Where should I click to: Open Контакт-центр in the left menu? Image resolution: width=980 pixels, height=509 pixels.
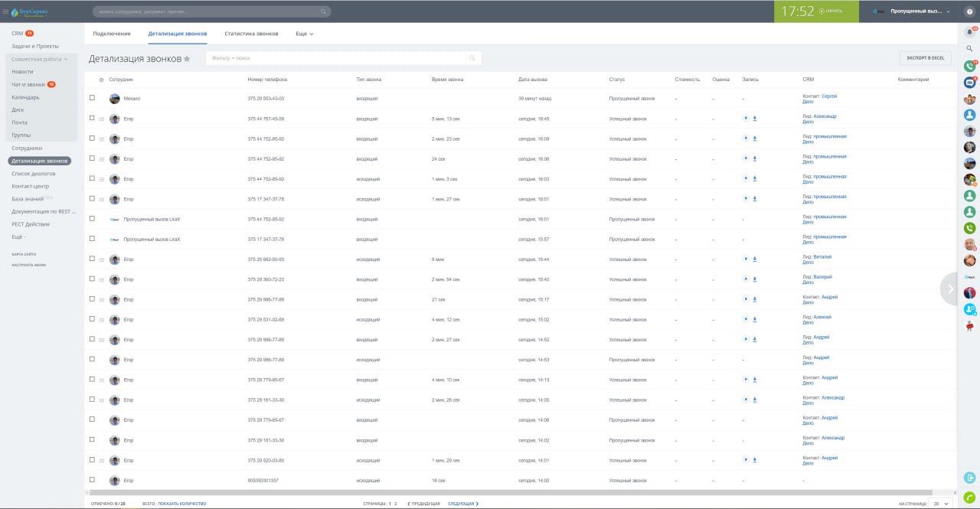tap(31, 186)
